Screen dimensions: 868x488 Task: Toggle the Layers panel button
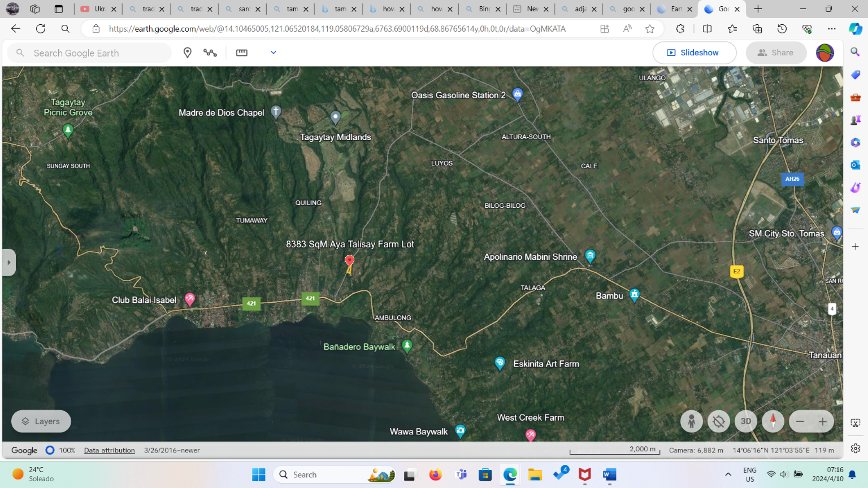tap(41, 421)
